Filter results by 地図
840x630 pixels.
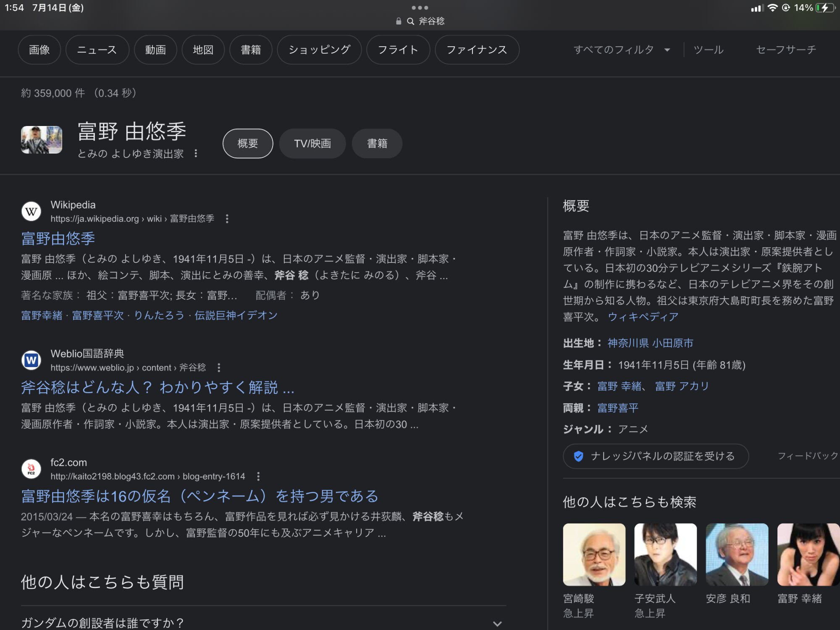[x=203, y=50]
